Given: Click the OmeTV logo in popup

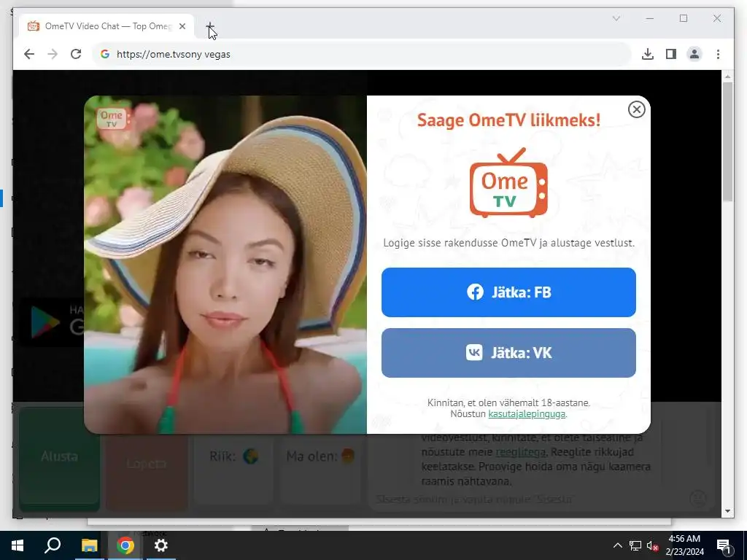Looking at the screenshot, I should 508,183.
